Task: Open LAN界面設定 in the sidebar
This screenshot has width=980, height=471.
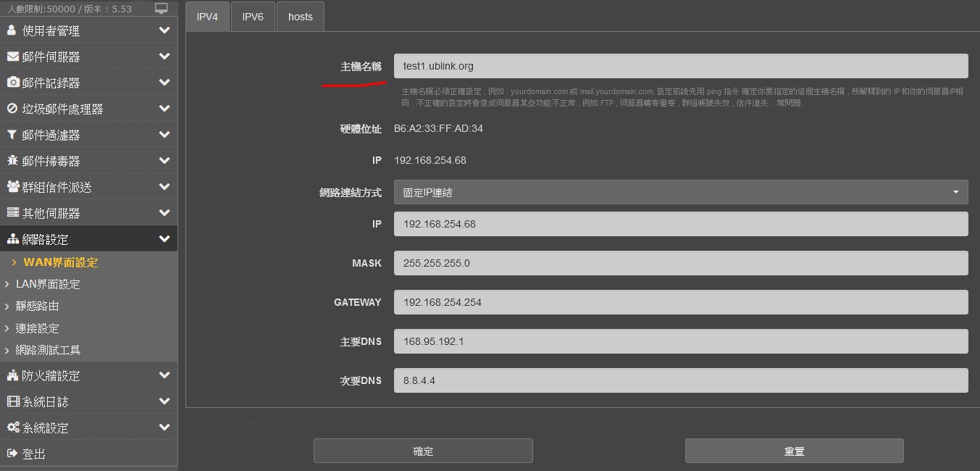Action: 48,284
